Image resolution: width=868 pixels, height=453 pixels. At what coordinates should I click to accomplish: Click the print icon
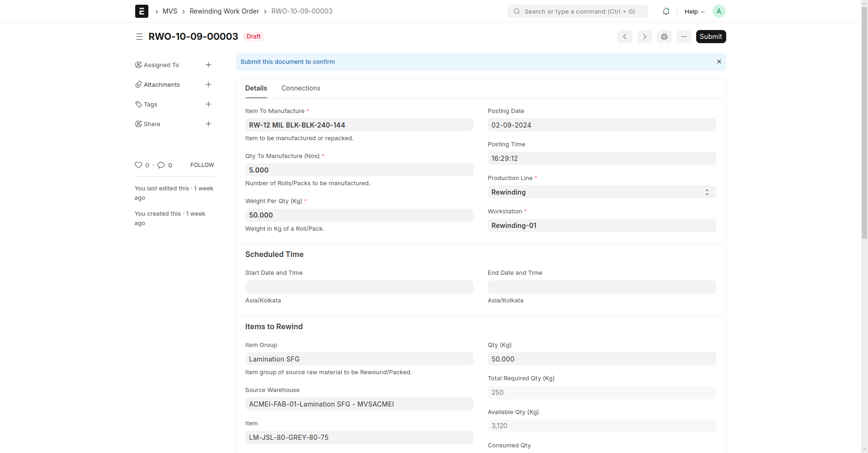[664, 37]
